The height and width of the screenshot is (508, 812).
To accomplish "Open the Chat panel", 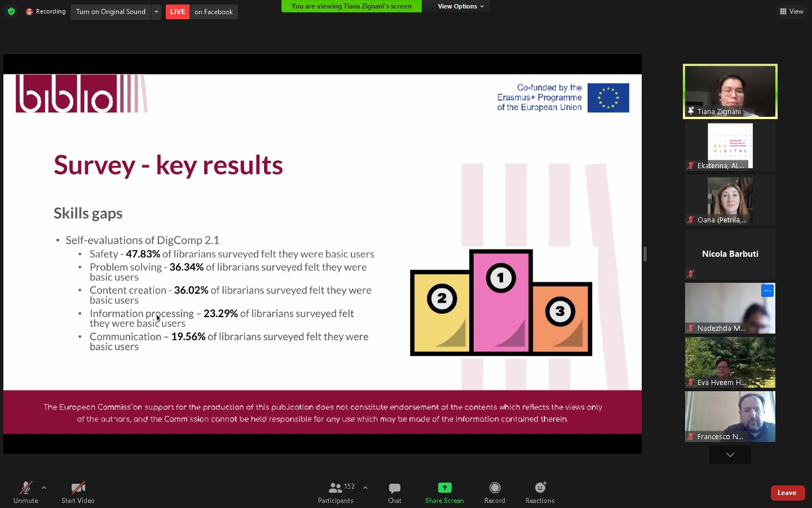I will [394, 488].
